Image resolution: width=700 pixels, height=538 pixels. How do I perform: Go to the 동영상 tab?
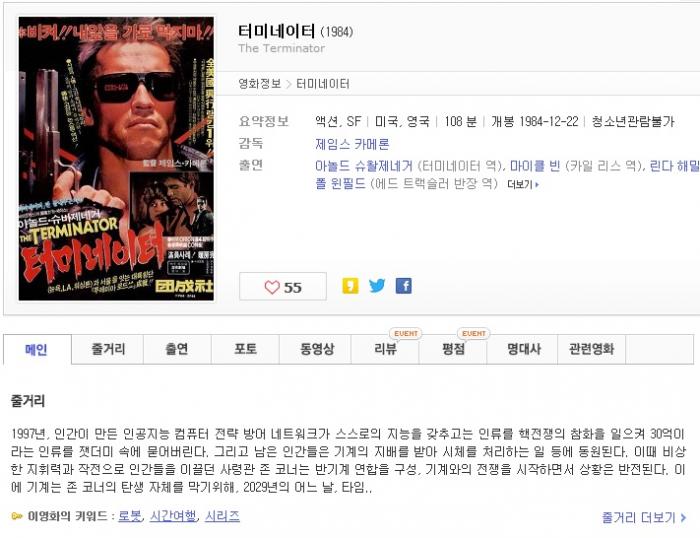coord(316,349)
